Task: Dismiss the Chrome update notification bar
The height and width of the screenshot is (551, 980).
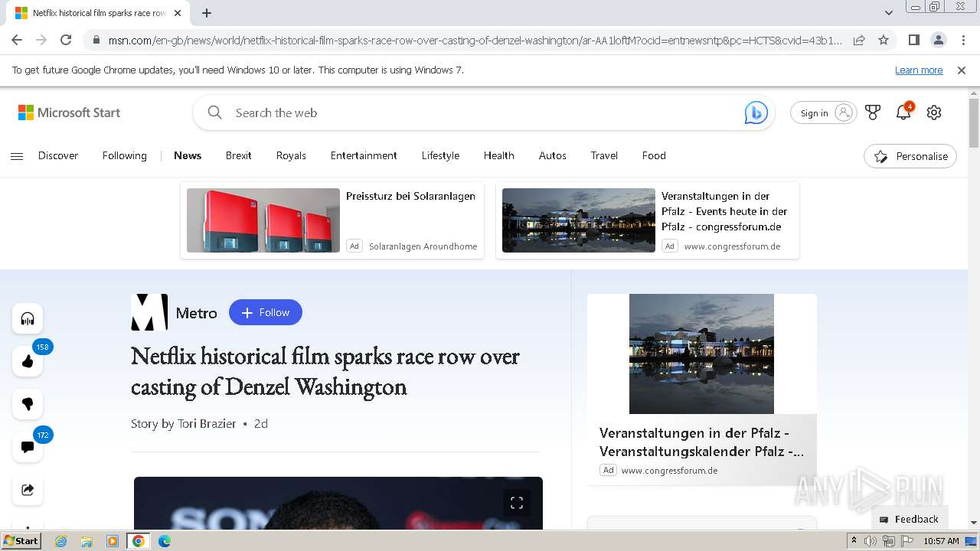Action: [x=962, y=70]
